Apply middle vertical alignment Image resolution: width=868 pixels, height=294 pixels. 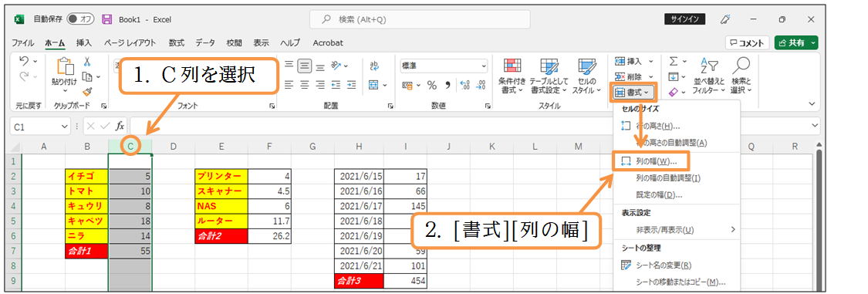pos(305,66)
